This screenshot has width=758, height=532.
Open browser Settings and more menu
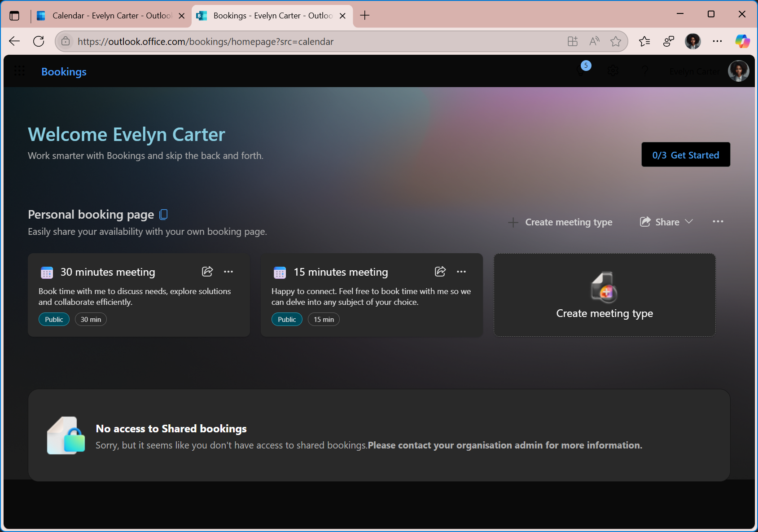click(717, 41)
